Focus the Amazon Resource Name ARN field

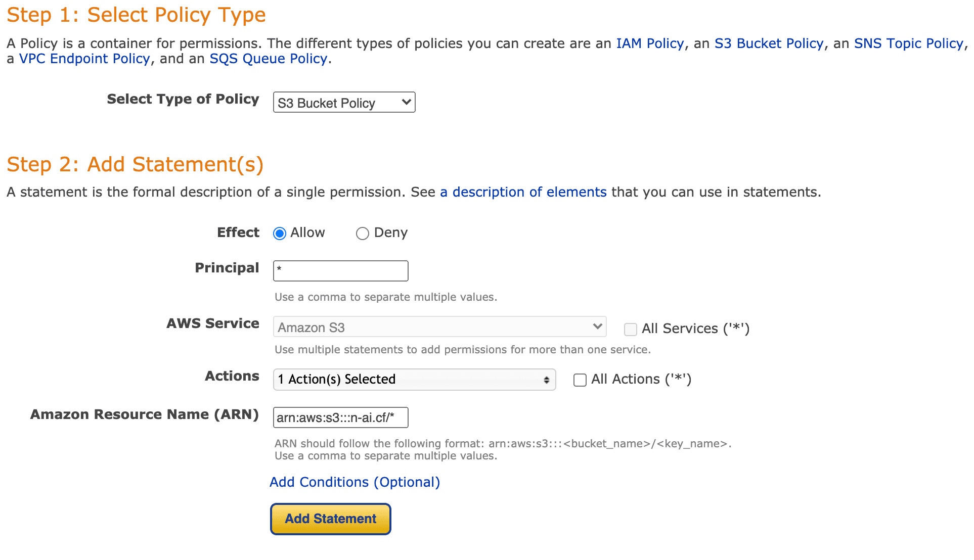[x=340, y=418]
